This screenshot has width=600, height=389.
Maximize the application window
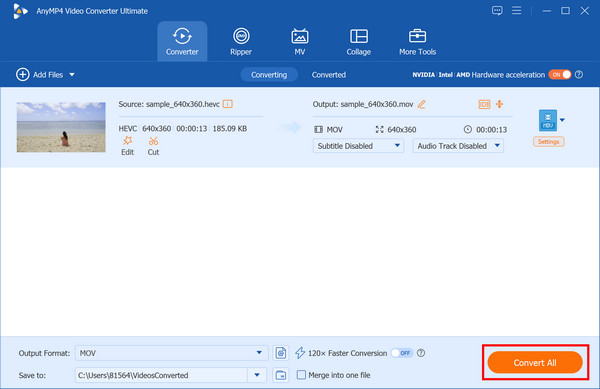tap(565, 11)
